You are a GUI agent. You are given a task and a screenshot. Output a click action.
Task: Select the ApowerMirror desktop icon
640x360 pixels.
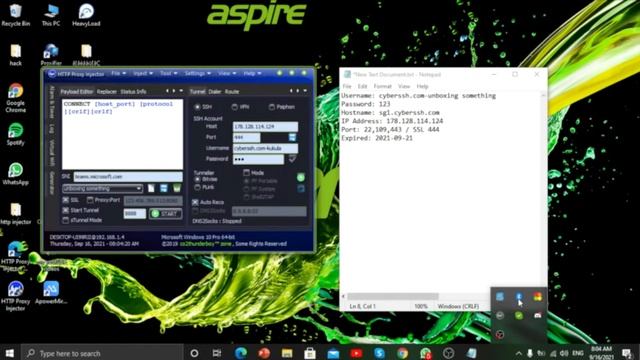pyautogui.click(x=51, y=293)
